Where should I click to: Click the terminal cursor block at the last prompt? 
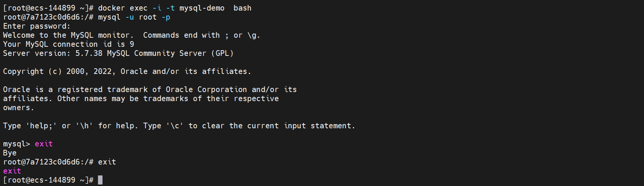point(100,180)
